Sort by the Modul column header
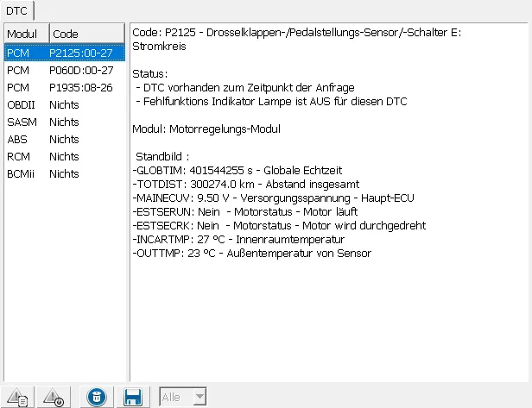The width and height of the screenshot is (532, 408). 24,34
